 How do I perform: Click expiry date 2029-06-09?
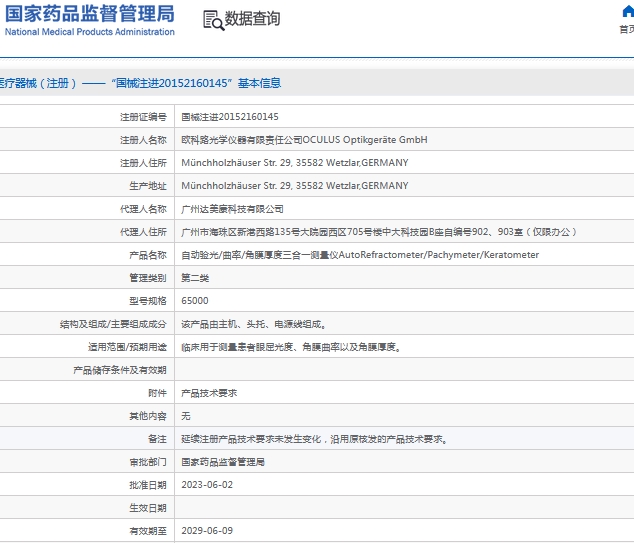click(207, 530)
